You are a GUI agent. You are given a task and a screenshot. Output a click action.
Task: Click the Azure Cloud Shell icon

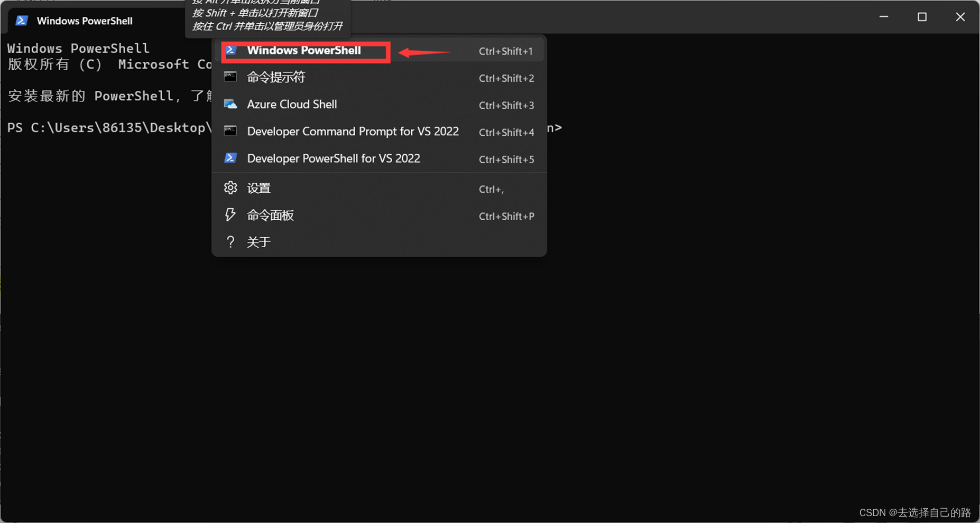231,105
